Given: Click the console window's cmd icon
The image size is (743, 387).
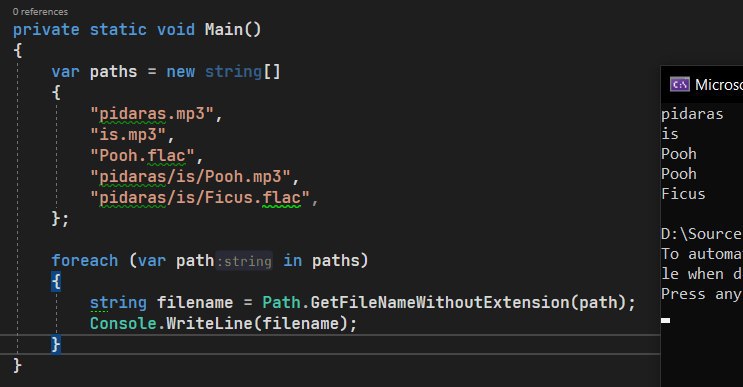Looking at the screenshot, I should coord(680,85).
